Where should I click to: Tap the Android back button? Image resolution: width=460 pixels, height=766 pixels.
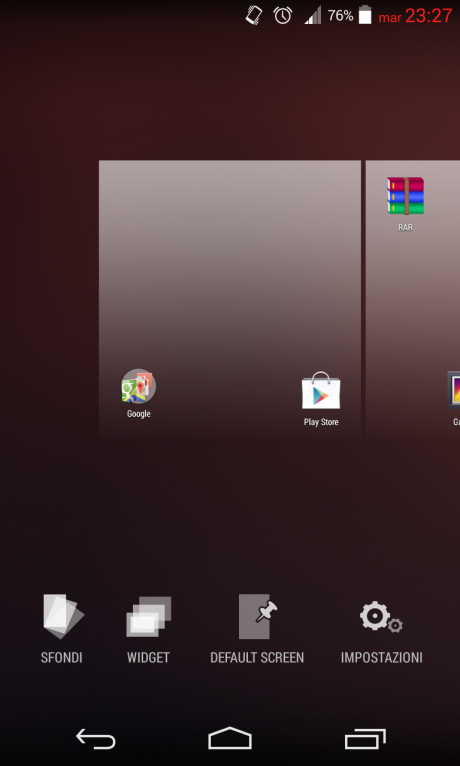(96, 738)
